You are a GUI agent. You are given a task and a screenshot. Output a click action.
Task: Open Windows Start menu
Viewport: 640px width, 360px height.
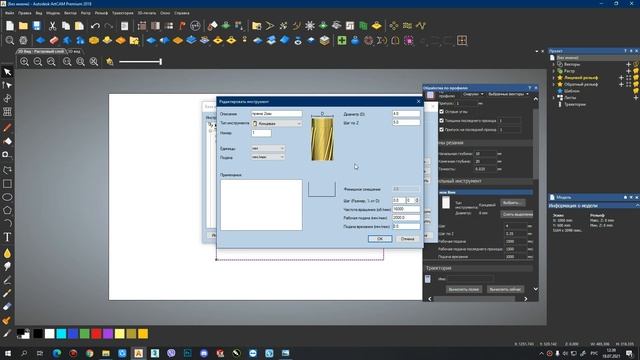pos(7,353)
